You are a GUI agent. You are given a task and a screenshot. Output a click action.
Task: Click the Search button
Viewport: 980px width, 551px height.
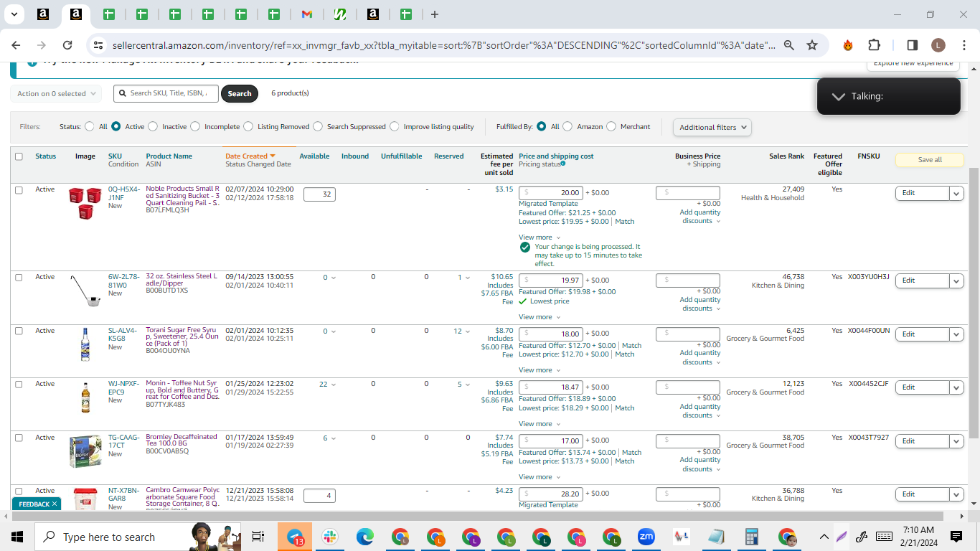(240, 93)
